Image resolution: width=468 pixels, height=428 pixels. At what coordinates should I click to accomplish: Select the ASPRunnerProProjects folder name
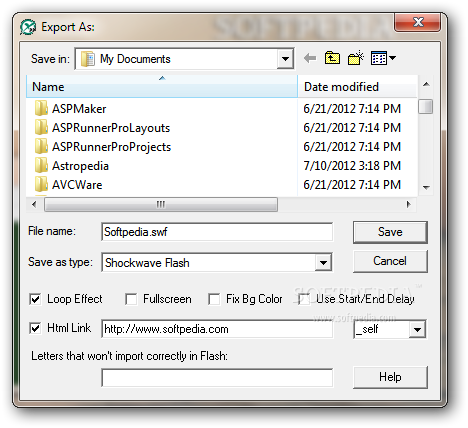[112, 147]
